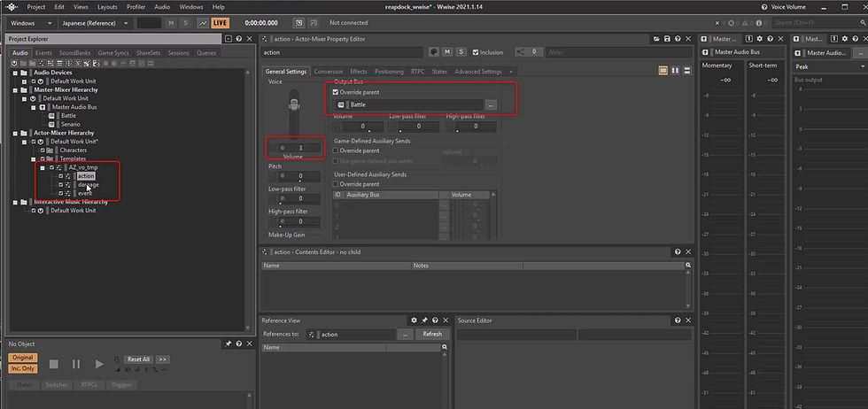
Task: Enable User-Defined Auxiliary Sends Override parent
Action: tap(335, 184)
